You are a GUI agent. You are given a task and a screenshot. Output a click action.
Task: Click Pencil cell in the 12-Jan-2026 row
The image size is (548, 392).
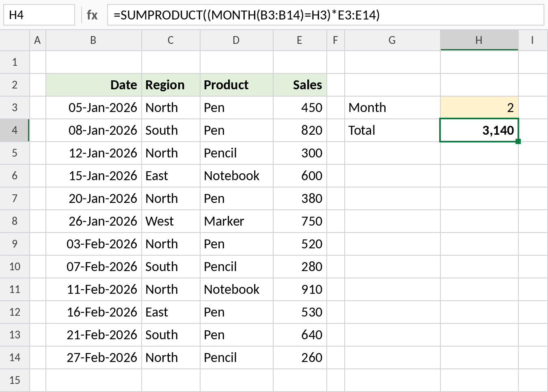[237, 153]
